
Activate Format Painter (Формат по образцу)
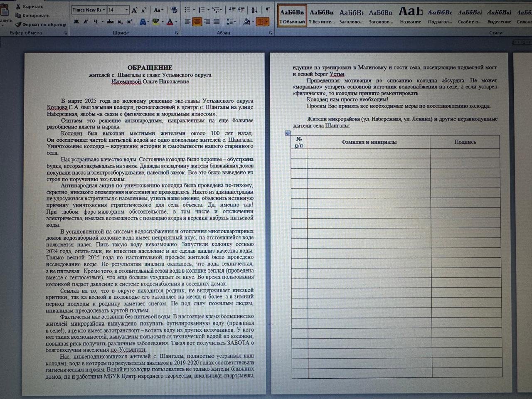[x=18, y=25]
